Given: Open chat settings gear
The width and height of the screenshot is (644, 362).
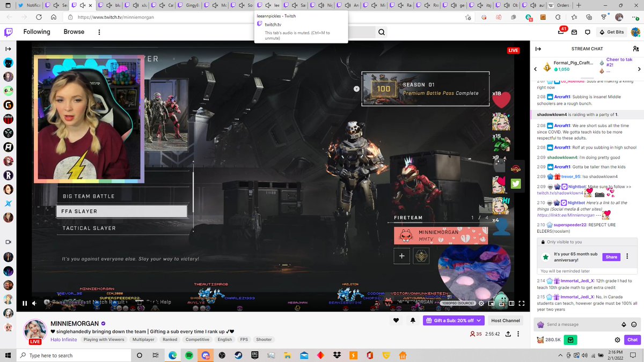Looking at the screenshot, I should pos(618,339).
